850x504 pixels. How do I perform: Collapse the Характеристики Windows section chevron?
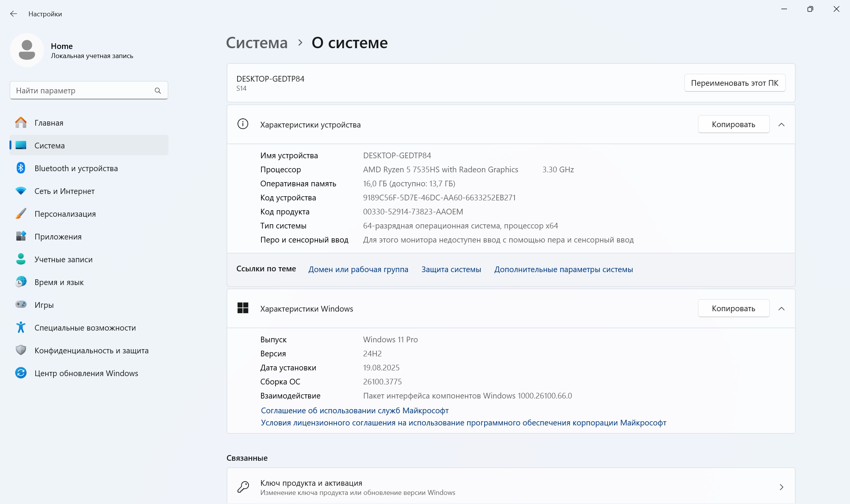tap(781, 309)
